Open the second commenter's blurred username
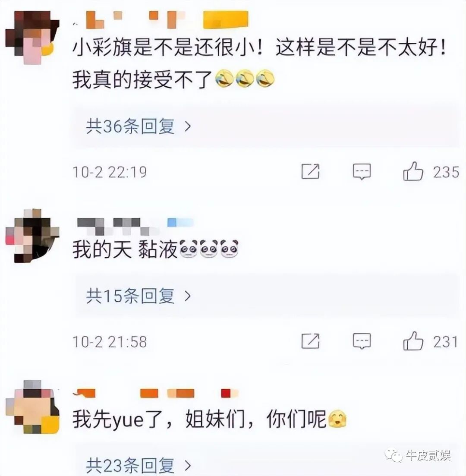Screen dimensions: 466x476 135,227
